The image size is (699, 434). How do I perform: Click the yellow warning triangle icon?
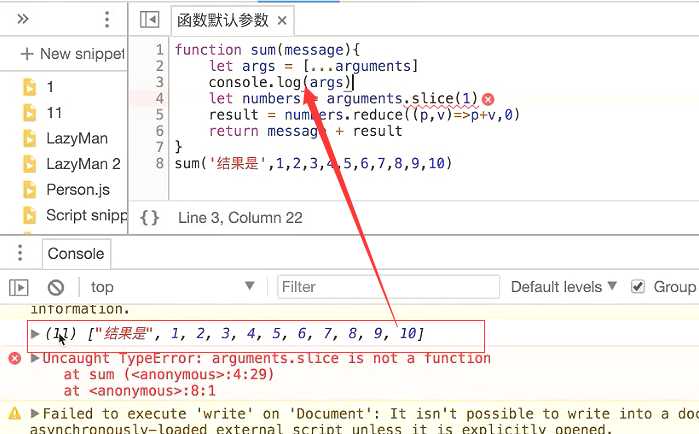(15, 413)
